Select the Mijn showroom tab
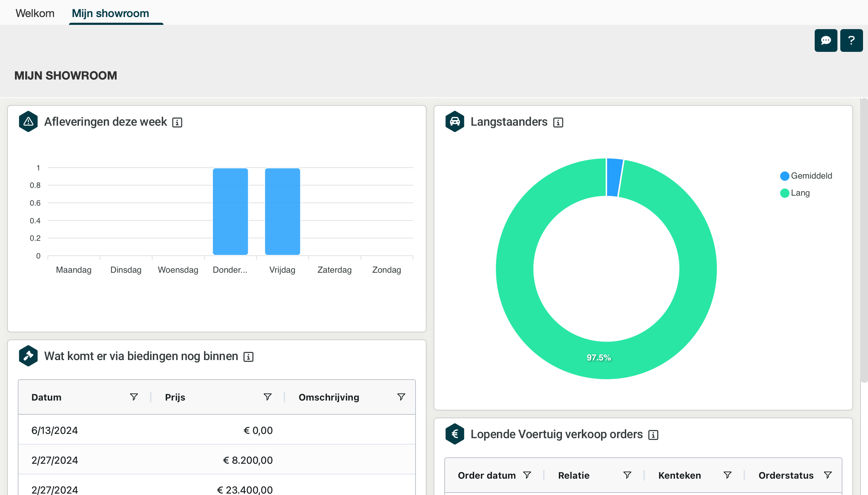 click(x=110, y=13)
